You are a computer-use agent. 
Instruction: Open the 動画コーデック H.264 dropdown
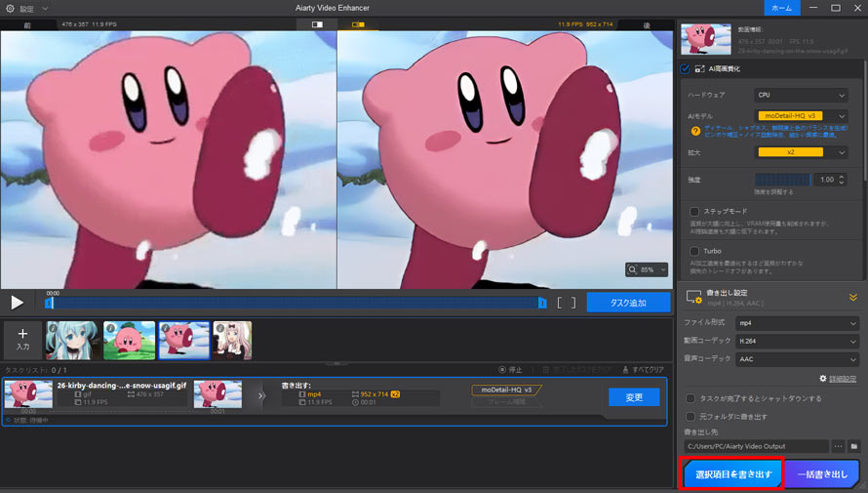coord(797,342)
